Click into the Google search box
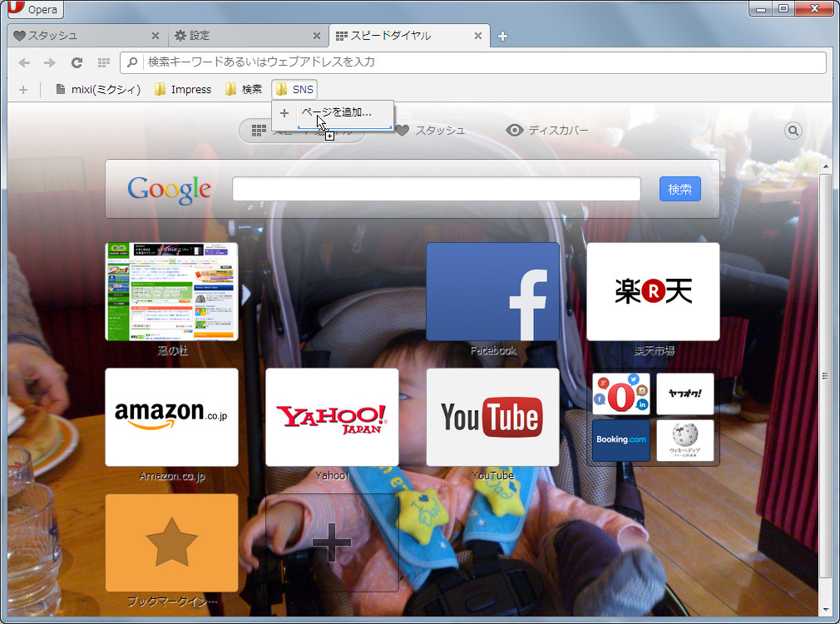This screenshot has width=840, height=624. click(437, 189)
